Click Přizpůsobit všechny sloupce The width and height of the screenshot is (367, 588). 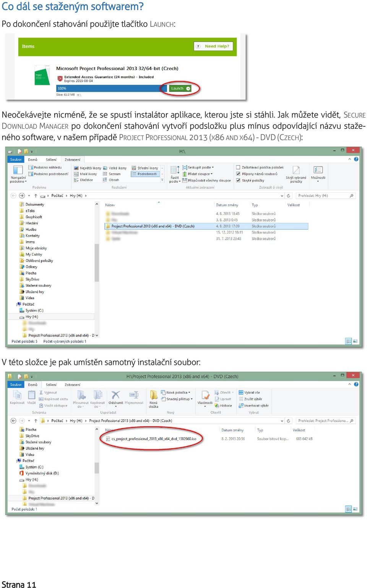point(207,180)
